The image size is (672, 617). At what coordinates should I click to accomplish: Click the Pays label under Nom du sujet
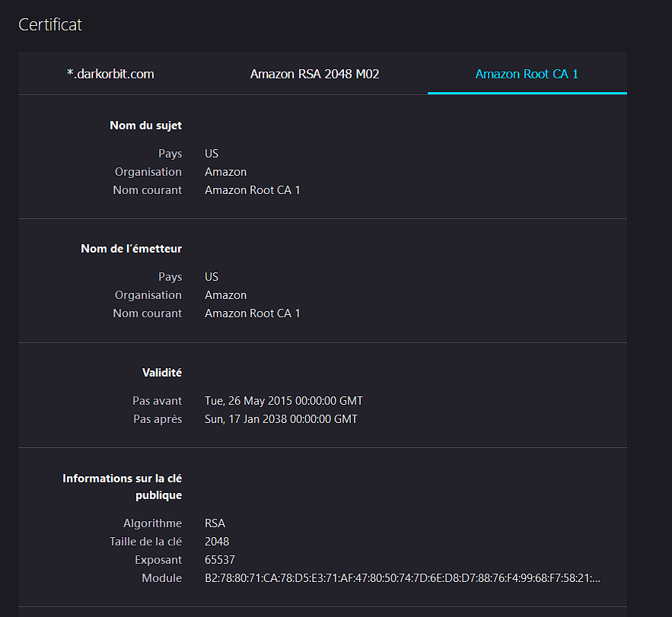pyautogui.click(x=170, y=154)
